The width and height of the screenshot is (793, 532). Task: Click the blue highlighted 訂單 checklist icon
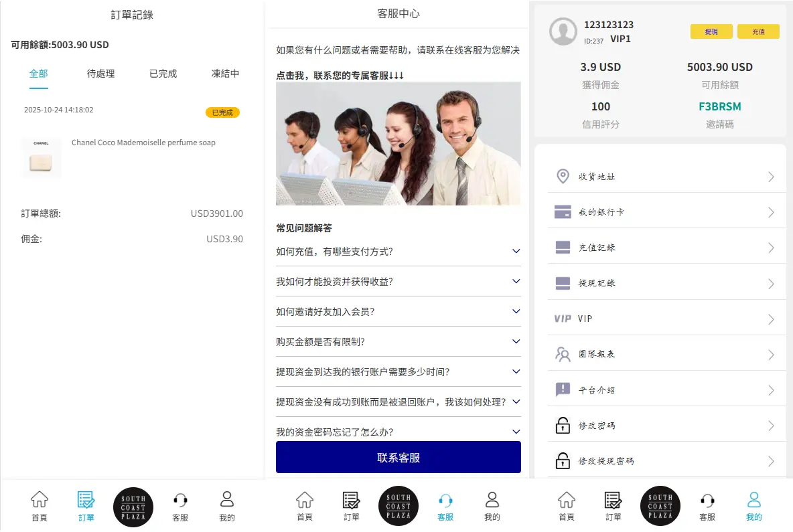[x=86, y=500]
